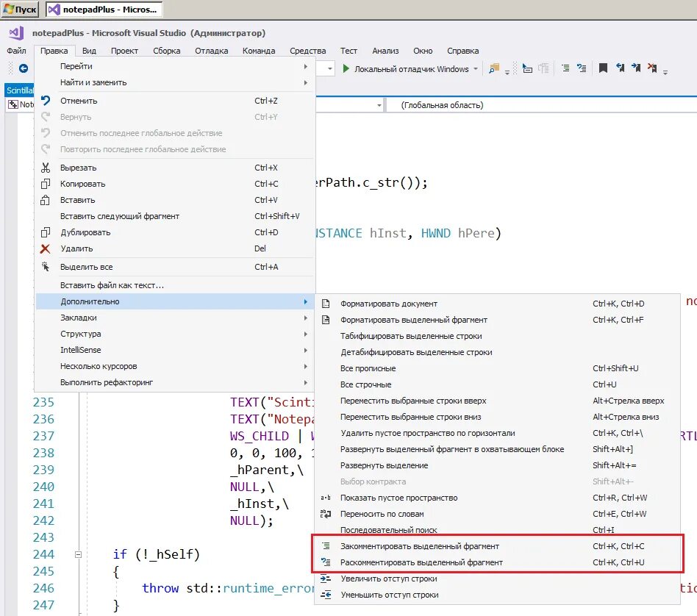Viewport: 697px width, 616px height.
Task: Click the uncomment selection icon in toolbar
Action: [x=582, y=68]
